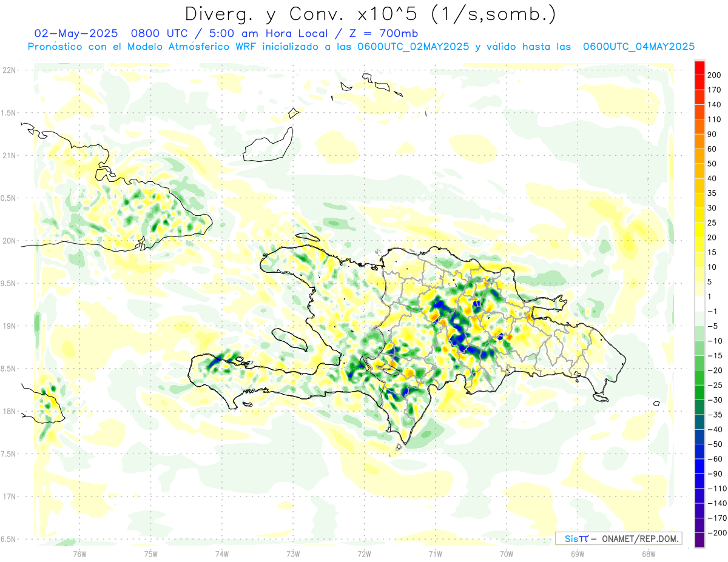Click the colorbar value "170" near the top
This screenshot has width=728, height=562.
[x=715, y=89]
